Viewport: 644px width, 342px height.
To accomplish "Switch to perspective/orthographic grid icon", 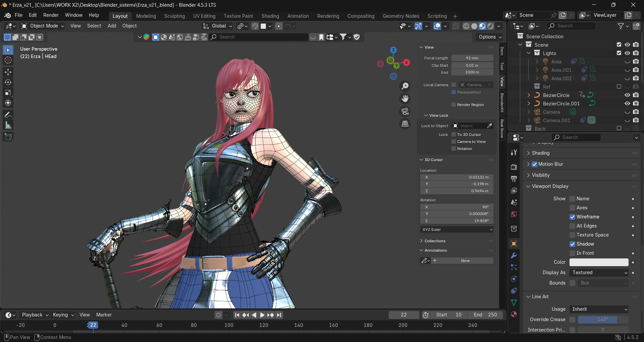I will click(x=405, y=124).
